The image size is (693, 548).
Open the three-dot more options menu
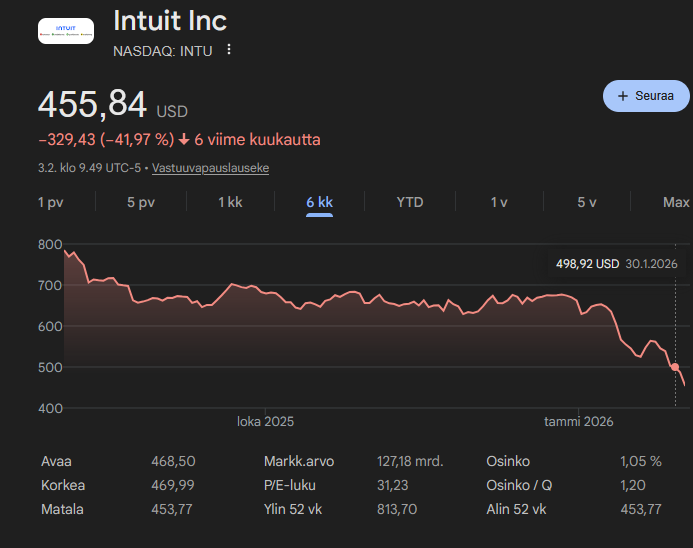coord(229,50)
